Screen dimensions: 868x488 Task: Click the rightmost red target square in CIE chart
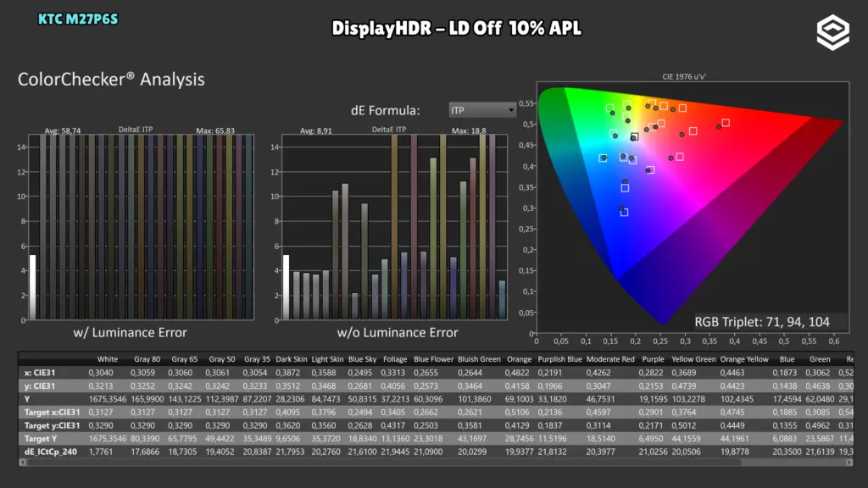point(726,123)
